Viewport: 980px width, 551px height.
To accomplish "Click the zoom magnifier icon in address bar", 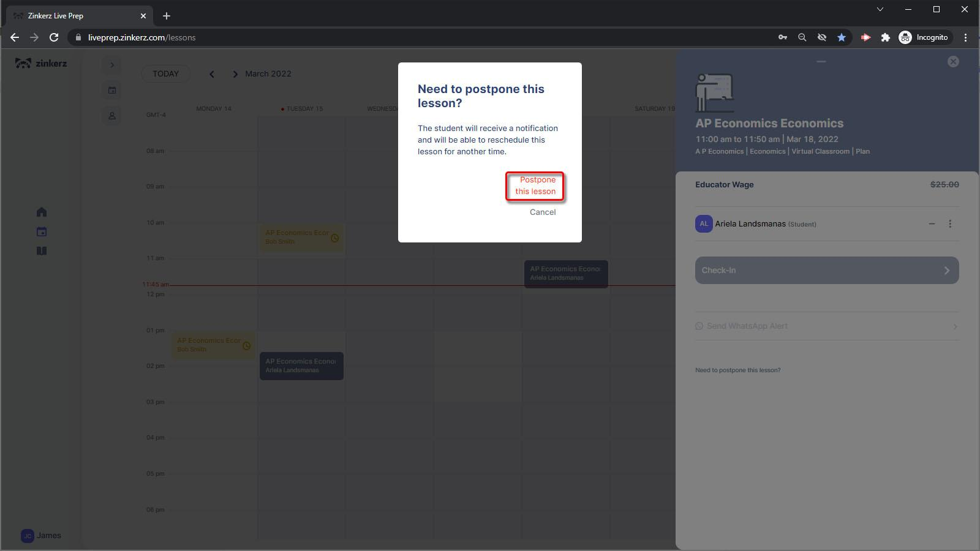I will (802, 37).
